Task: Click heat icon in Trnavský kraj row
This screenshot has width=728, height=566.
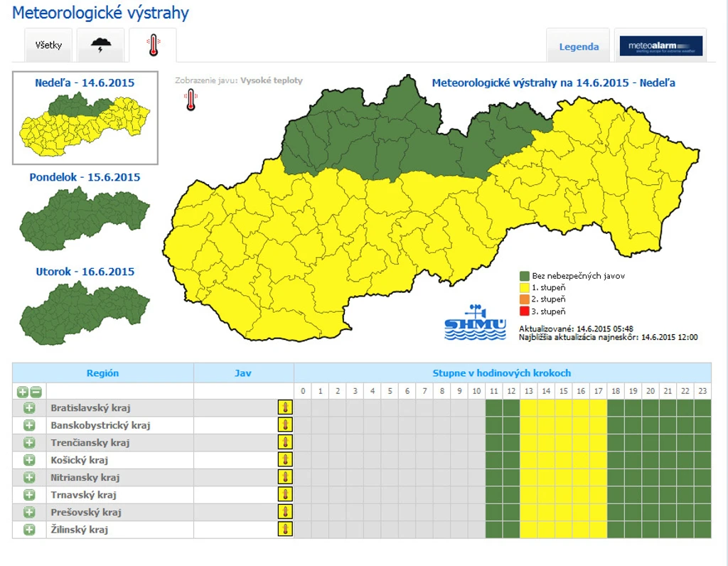Action: click(x=285, y=495)
